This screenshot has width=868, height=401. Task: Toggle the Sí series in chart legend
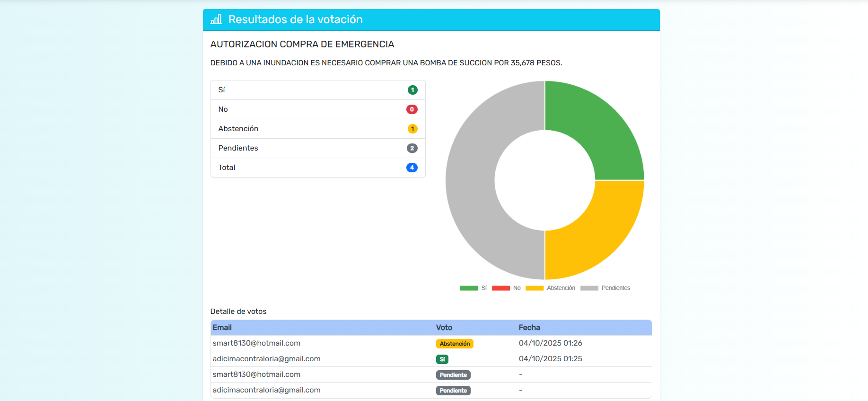[x=473, y=288]
